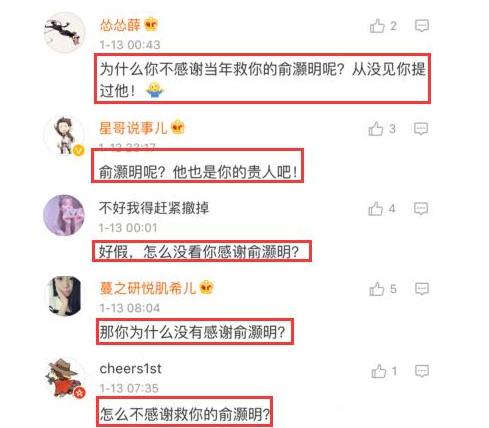Open username link 蔓之研悦肌希儿

pyautogui.click(x=147, y=288)
